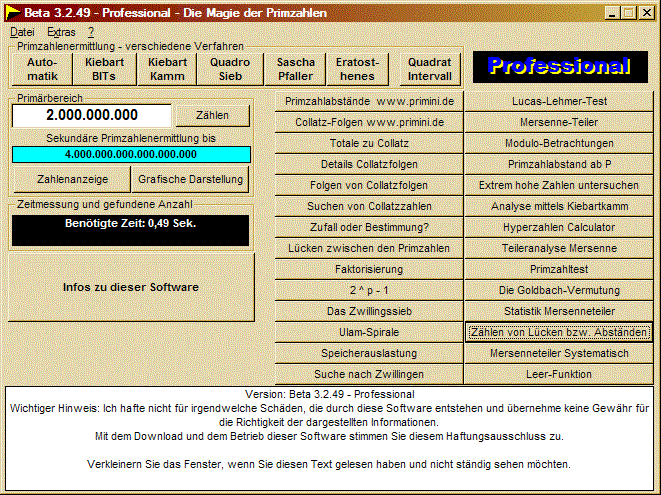Click the 2 ^ p - 1 button

pos(369,291)
